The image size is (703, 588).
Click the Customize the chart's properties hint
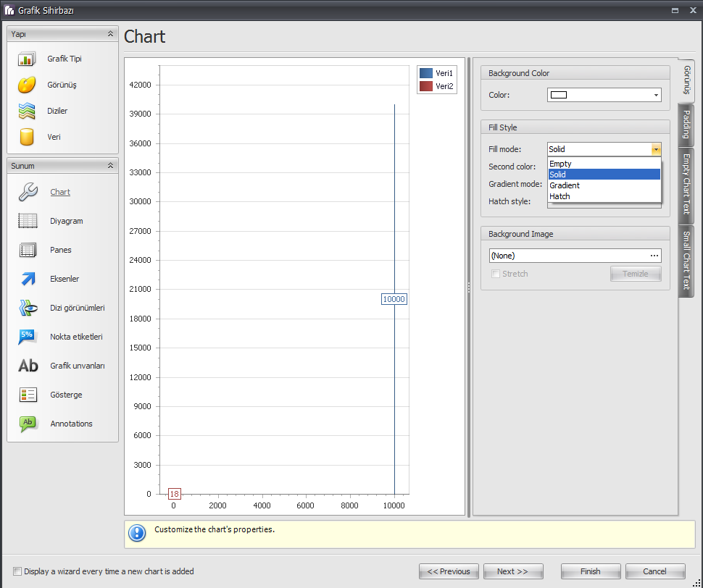click(x=215, y=529)
